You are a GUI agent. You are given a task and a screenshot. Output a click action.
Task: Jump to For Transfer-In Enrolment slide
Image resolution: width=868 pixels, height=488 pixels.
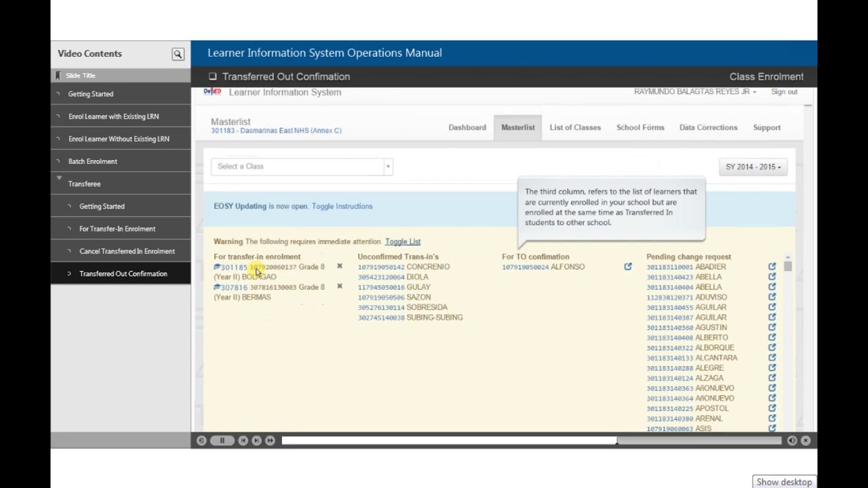point(117,229)
